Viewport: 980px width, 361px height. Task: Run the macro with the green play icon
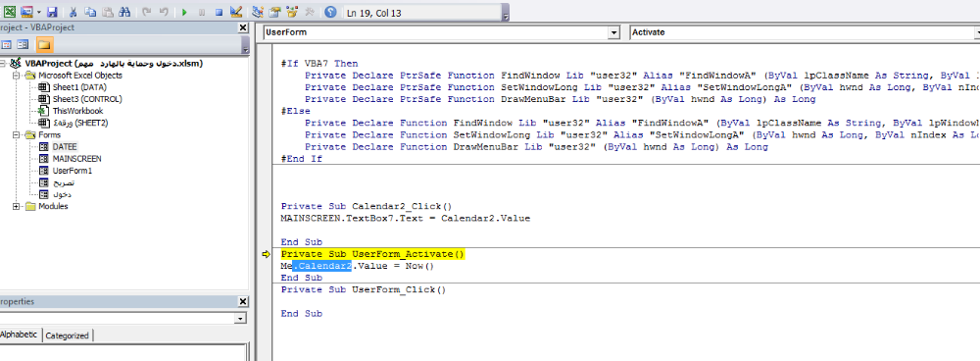pyautogui.click(x=184, y=12)
